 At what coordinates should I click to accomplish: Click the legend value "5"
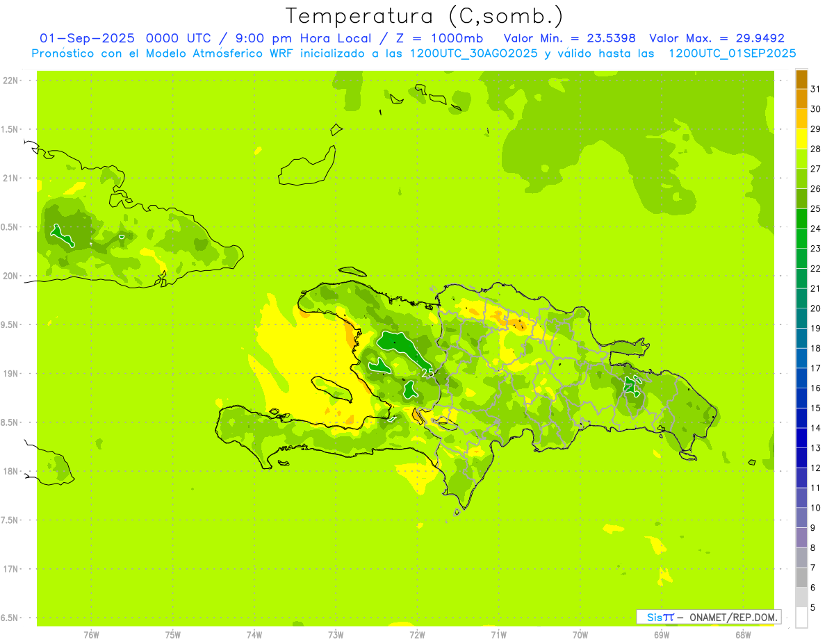(x=812, y=607)
